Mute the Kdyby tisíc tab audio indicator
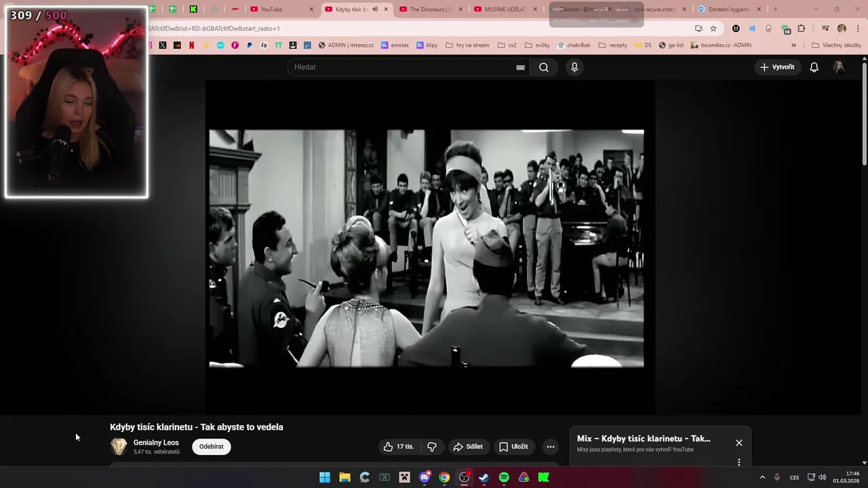This screenshot has width=868, height=488. pos(375,9)
